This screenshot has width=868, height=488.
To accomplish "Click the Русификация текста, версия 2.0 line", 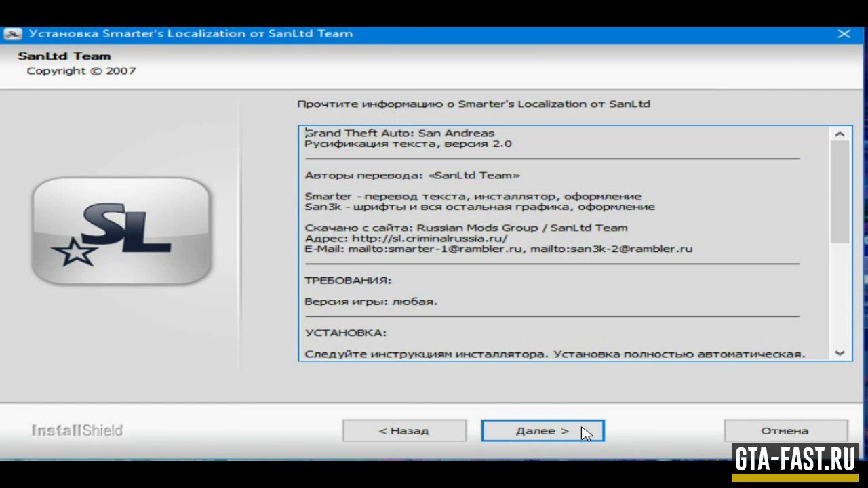I will click(x=408, y=144).
